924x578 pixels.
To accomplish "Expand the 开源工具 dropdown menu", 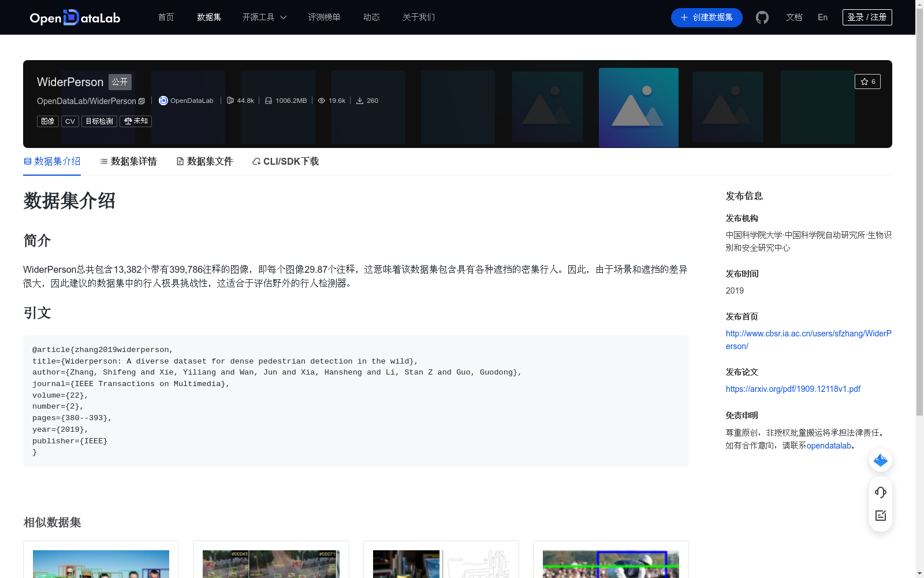I will [x=264, y=17].
